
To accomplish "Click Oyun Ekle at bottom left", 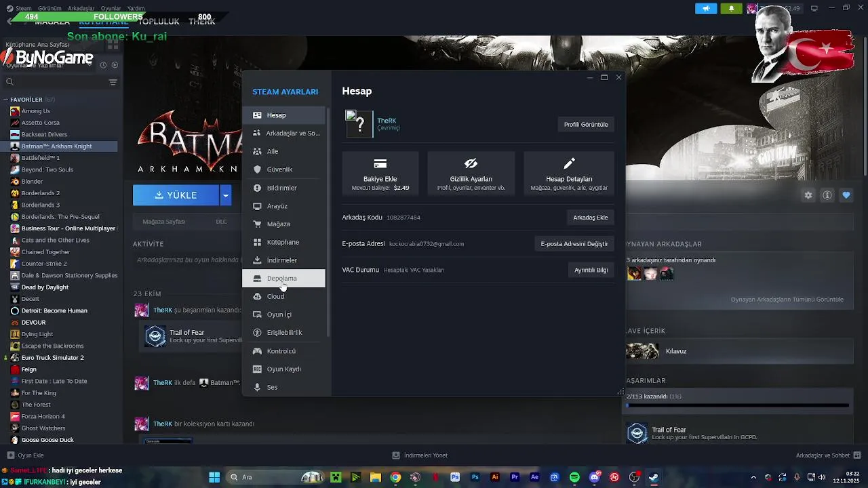I will (26, 455).
